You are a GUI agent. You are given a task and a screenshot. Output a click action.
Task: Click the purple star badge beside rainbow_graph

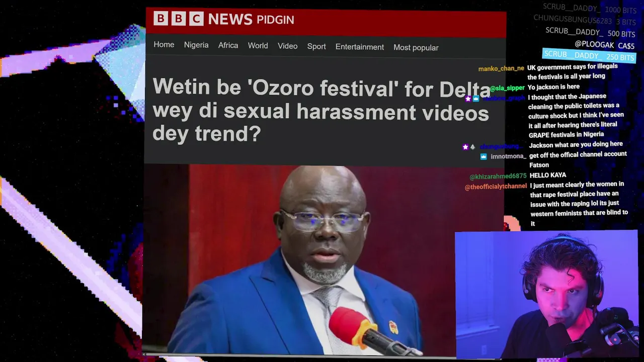468,99
